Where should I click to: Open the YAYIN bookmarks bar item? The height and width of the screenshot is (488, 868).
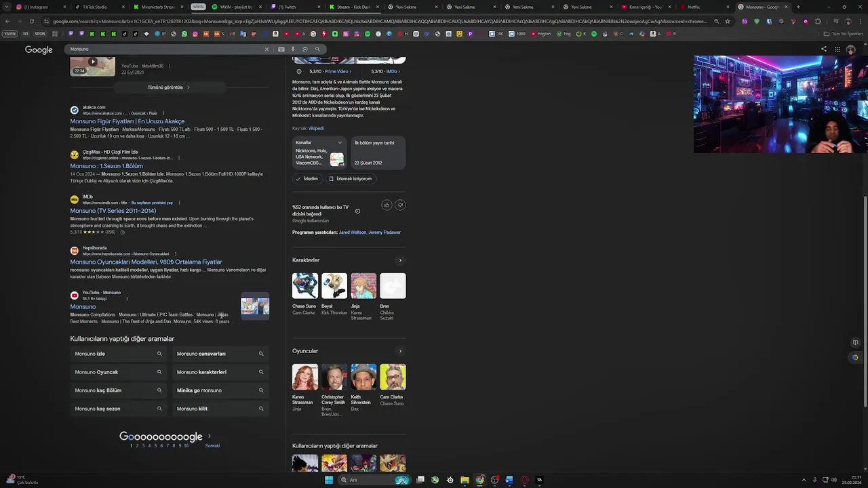click(x=10, y=34)
